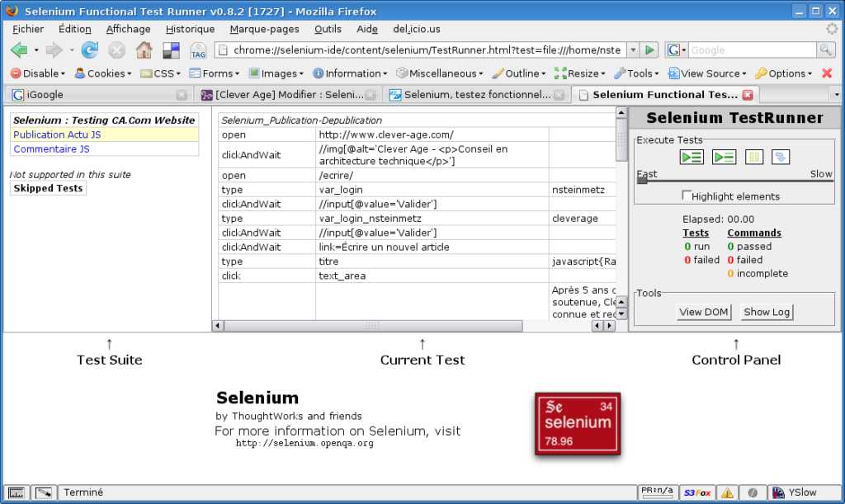Enable the Highlight elements checkbox
This screenshot has height=504, width=845.
(686, 195)
